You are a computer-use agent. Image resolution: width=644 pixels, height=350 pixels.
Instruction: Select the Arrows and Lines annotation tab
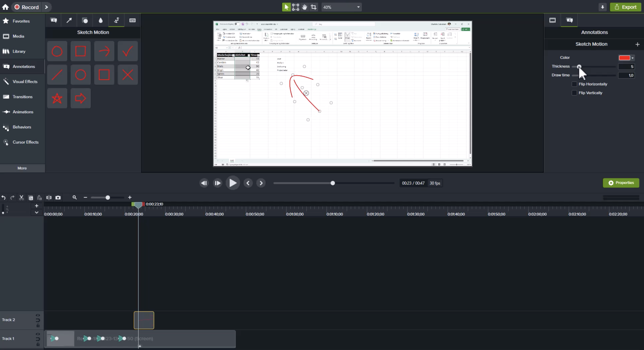pos(69,20)
